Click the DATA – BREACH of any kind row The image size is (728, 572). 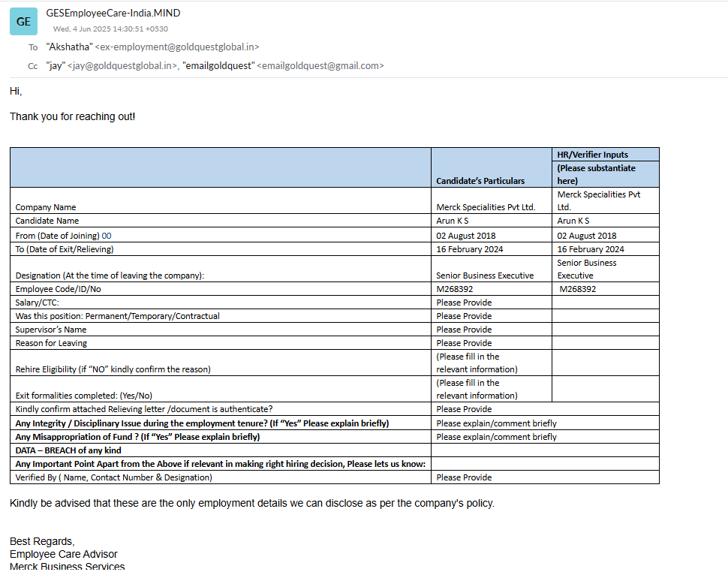coord(68,450)
